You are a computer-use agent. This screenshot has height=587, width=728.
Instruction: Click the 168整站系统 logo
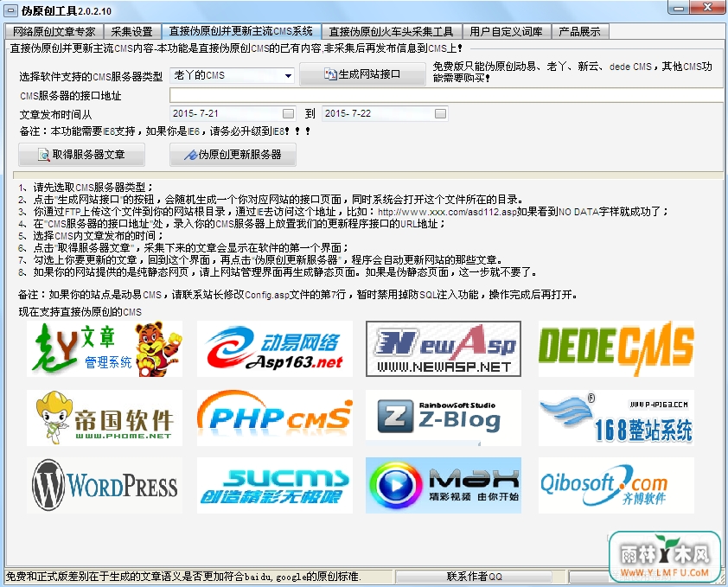(x=616, y=418)
